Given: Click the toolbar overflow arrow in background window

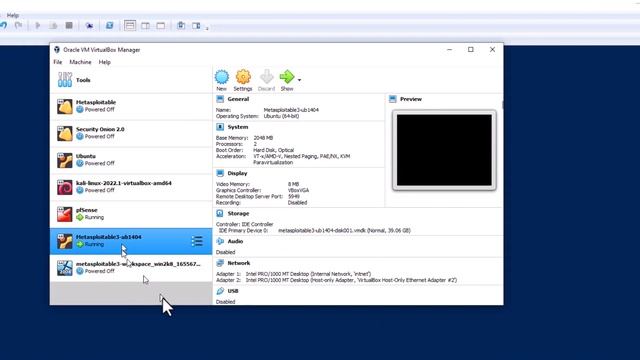Looking at the screenshot, I should pos(207,28).
